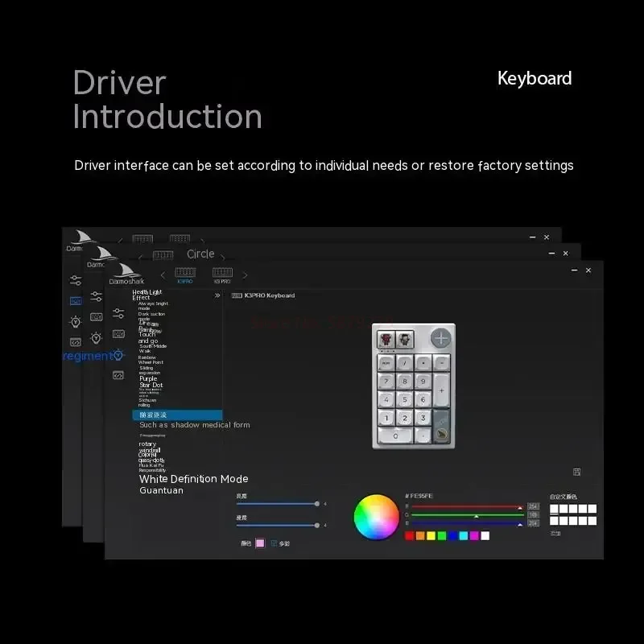Click the Damoshark shark logo

126,274
